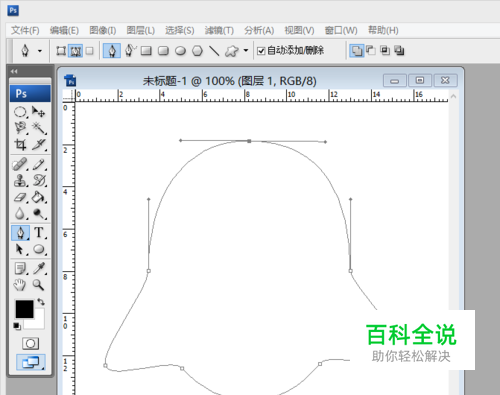
Task: Choose the Ellipse shape in options bar
Action: pyautogui.click(x=180, y=51)
